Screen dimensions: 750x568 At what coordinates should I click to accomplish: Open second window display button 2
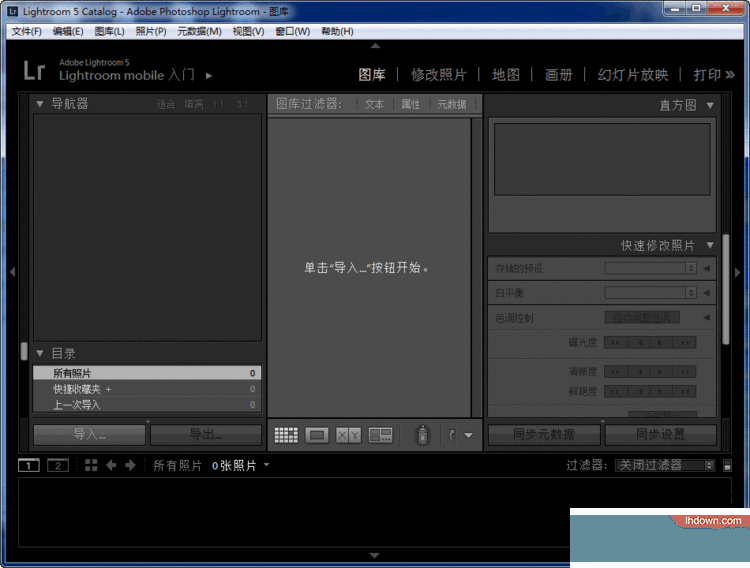click(x=58, y=465)
